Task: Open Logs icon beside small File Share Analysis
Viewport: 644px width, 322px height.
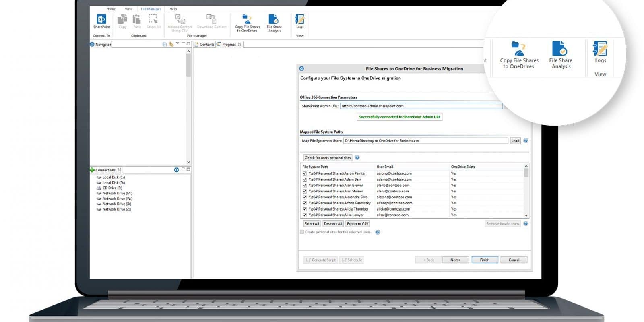Action: coord(300,19)
